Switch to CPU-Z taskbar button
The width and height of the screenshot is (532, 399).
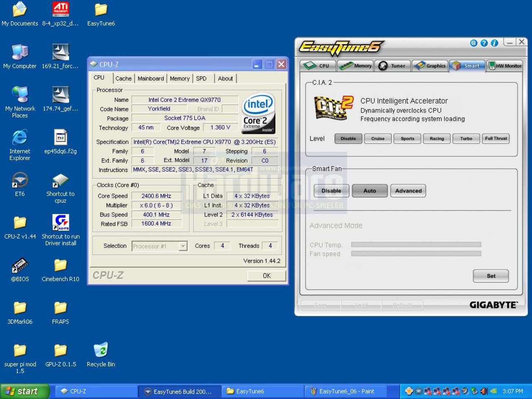click(x=96, y=391)
